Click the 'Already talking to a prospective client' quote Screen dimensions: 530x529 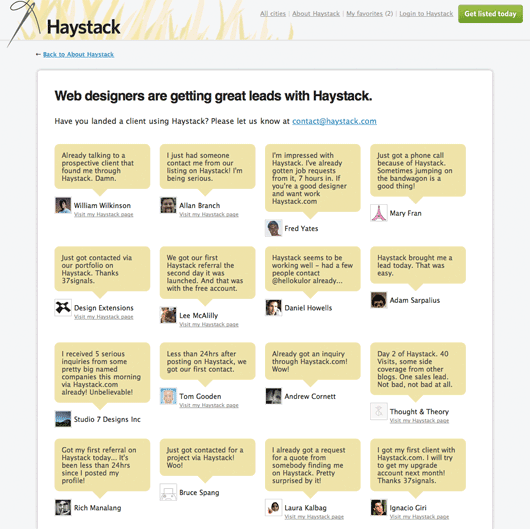click(x=102, y=167)
